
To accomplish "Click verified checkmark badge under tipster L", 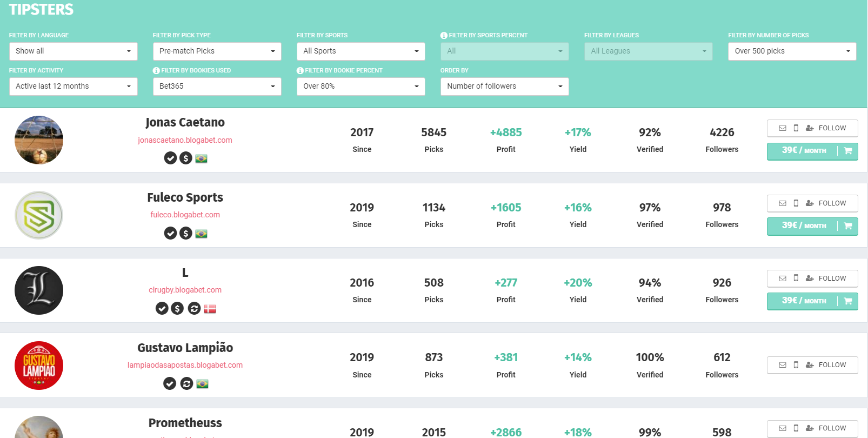I will point(162,308).
